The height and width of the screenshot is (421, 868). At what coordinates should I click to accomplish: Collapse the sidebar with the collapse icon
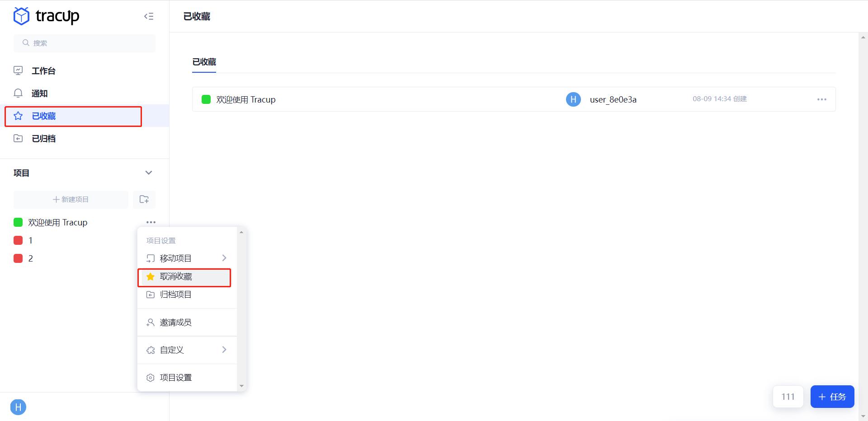point(149,16)
